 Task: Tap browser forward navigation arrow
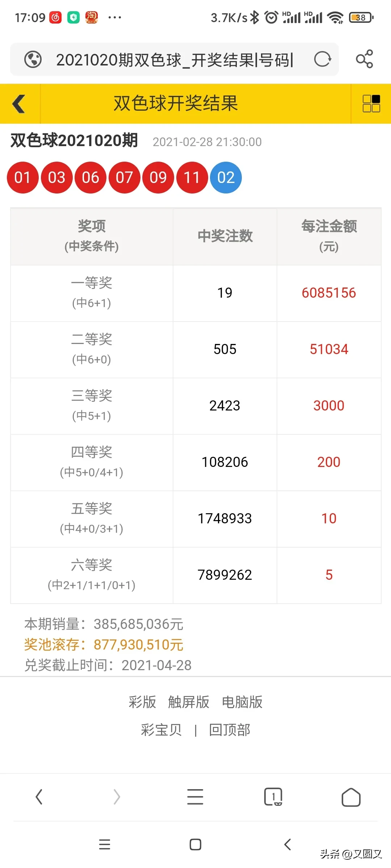(x=117, y=797)
